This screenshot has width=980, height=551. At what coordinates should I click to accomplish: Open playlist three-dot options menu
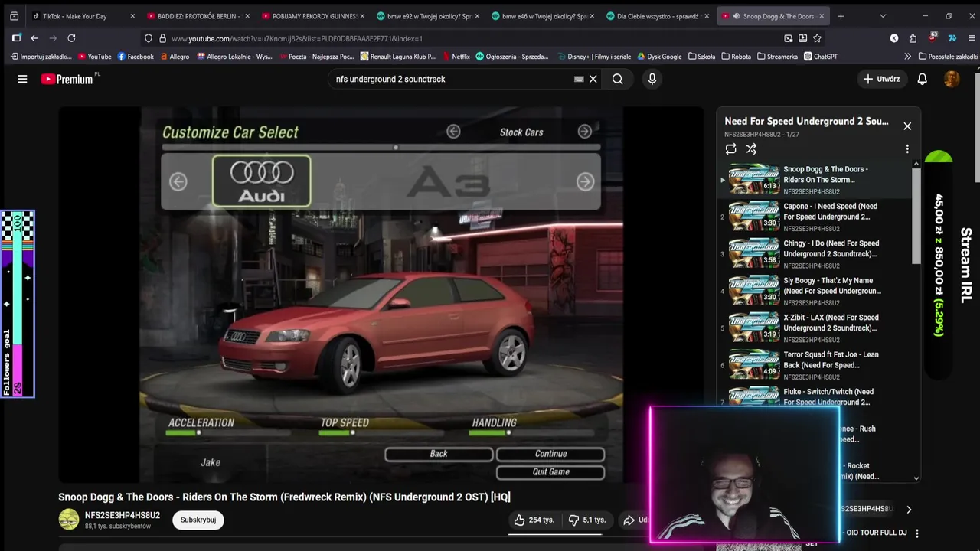point(907,149)
